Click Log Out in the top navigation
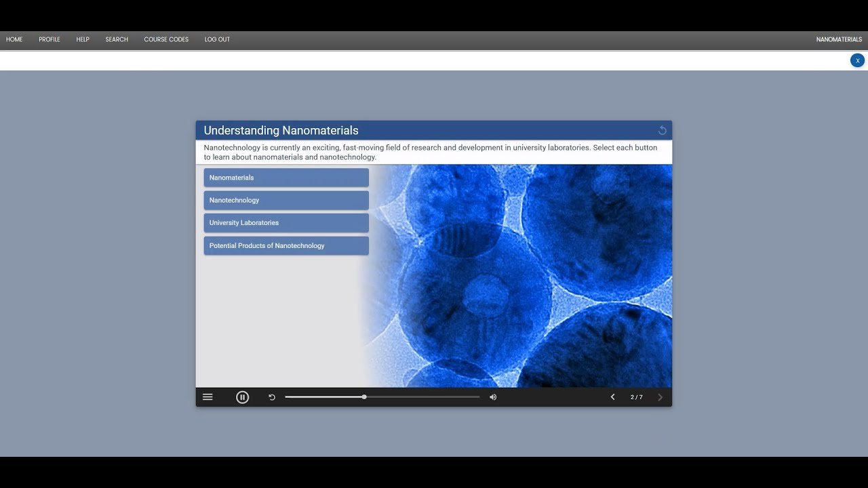 coord(217,39)
